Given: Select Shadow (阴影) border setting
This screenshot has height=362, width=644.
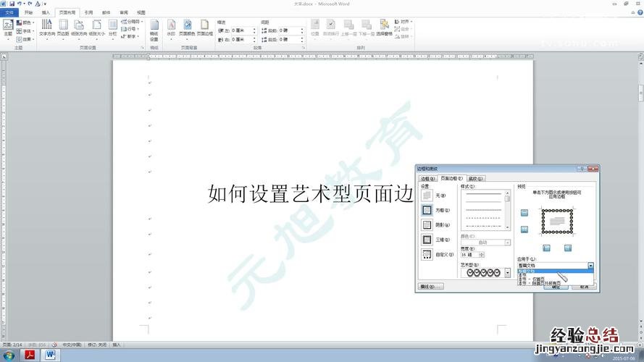Looking at the screenshot, I should [436, 225].
